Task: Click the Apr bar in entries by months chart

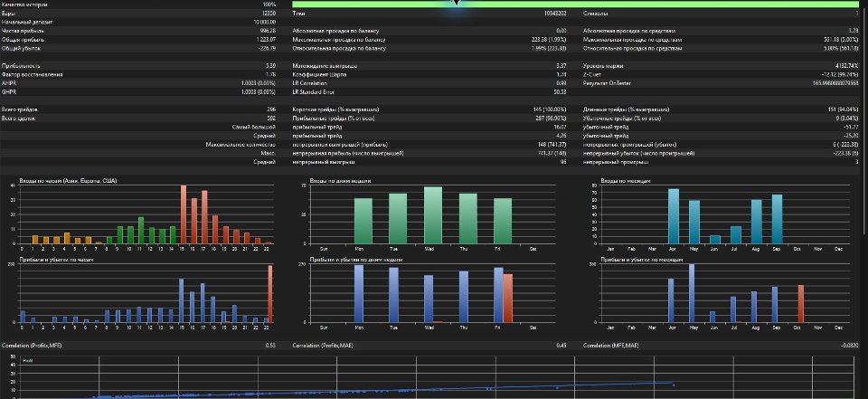Action: pyautogui.click(x=673, y=216)
